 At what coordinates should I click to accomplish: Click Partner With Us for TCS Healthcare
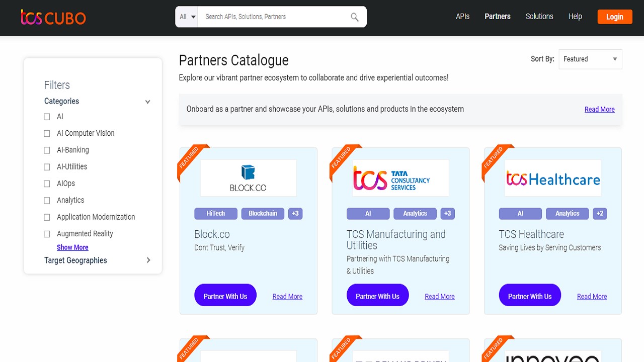[530, 296]
